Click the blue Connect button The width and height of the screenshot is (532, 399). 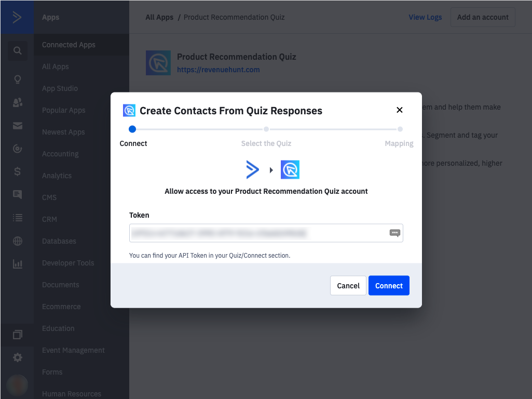(389, 286)
